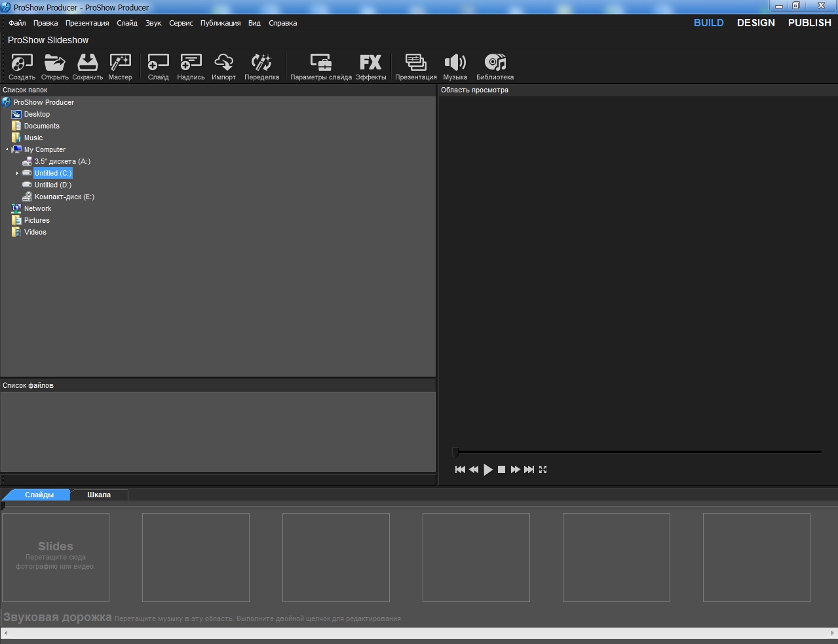
Task: Expand the Untitled (C:) drive node
Action: pos(17,173)
